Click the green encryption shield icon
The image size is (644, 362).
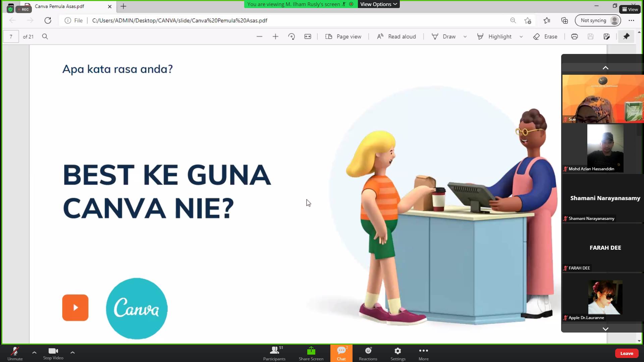(x=10, y=9)
